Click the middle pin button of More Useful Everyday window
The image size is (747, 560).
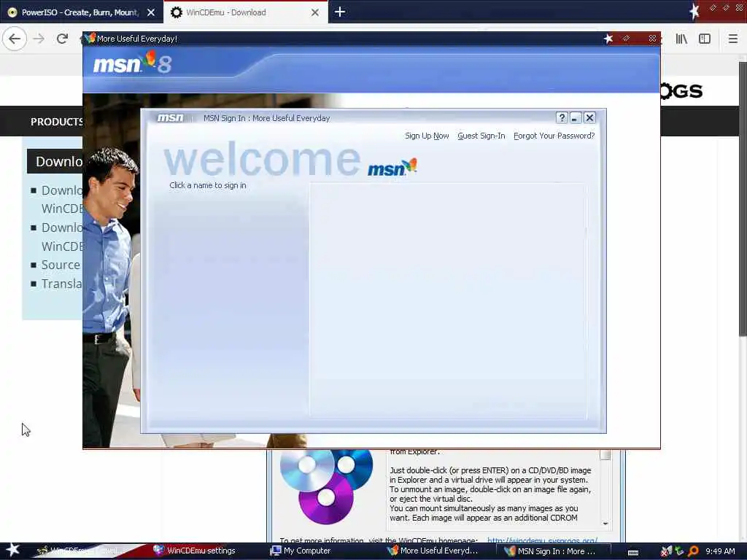[626, 39]
